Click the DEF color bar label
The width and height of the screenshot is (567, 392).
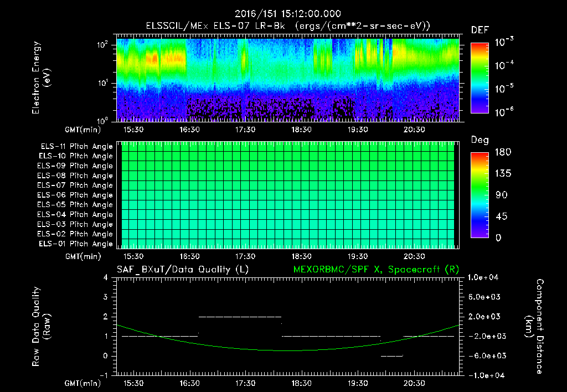tap(480, 30)
